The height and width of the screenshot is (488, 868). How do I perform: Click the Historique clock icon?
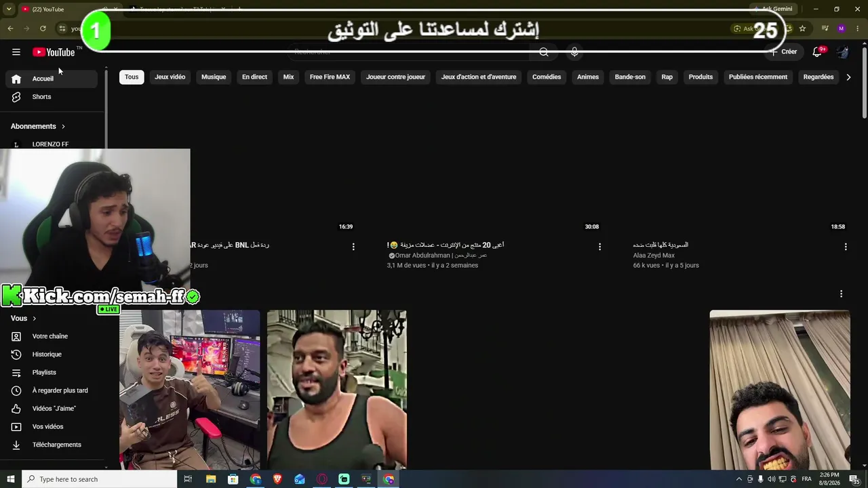16,354
